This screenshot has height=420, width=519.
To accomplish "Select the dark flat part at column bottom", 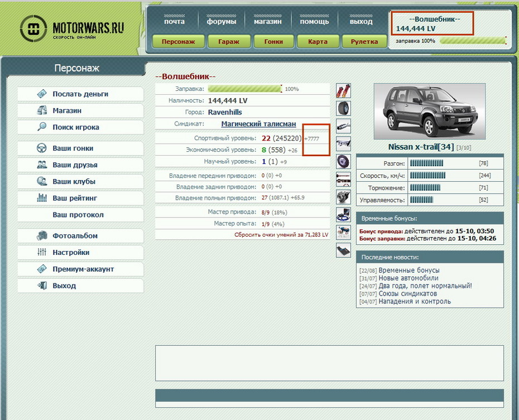I will click(343, 250).
